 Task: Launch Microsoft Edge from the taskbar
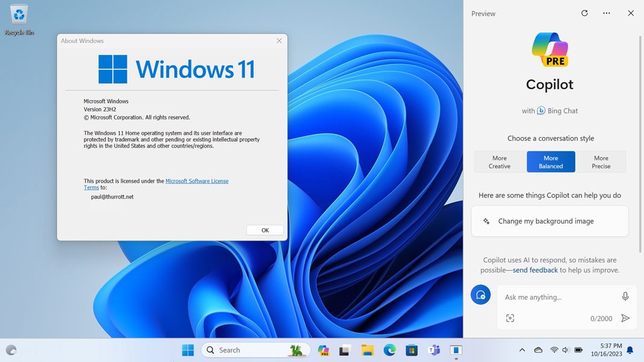point(389,350)
